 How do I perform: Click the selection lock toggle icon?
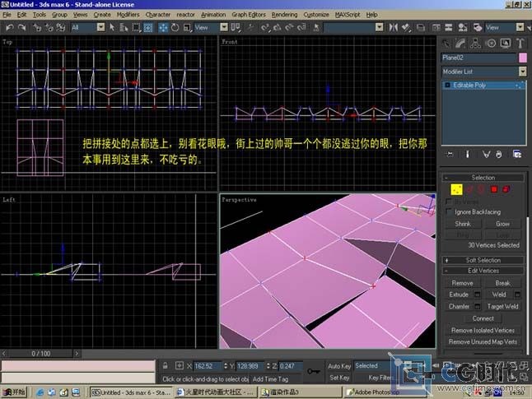pos(166,365)
